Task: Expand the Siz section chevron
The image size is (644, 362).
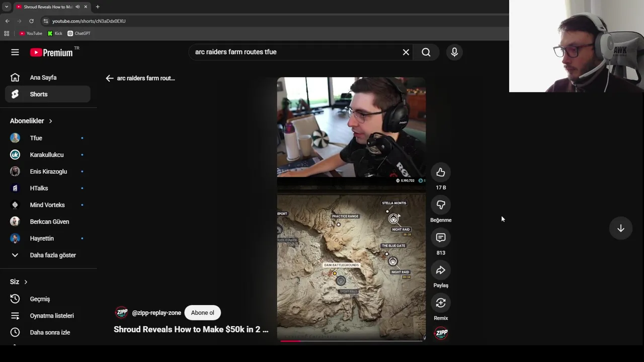Action: coord(26,282)
